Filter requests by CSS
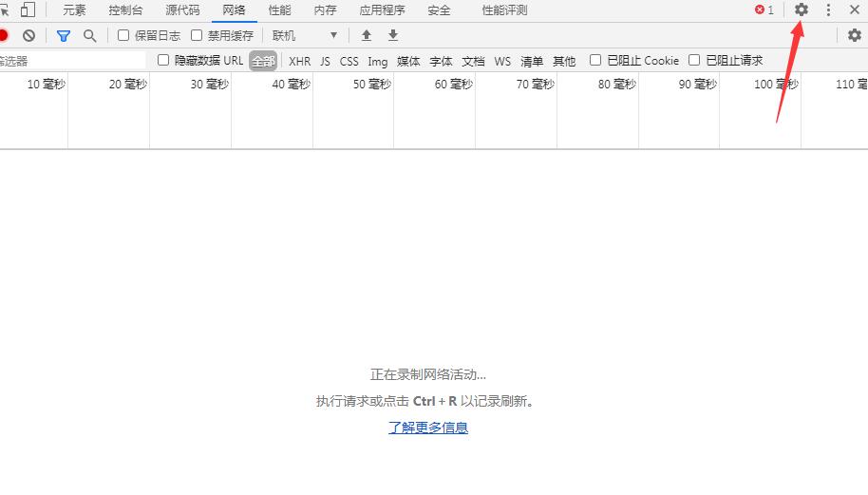This screenshot has width=868, height=495. coord(349,61)
